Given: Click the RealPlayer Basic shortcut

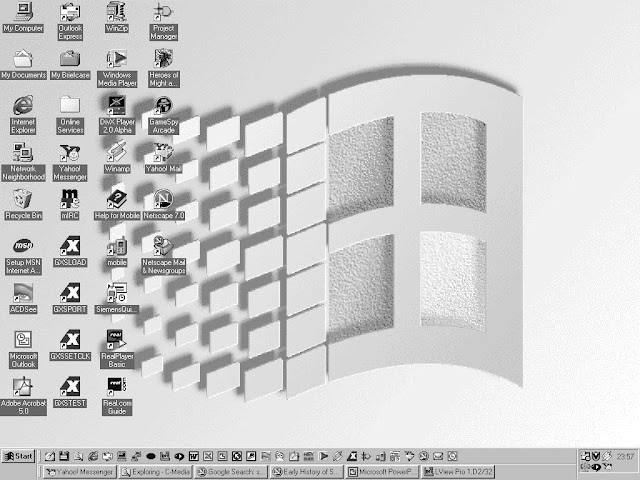Looking at the screenshot, I should tap(117, 349).
